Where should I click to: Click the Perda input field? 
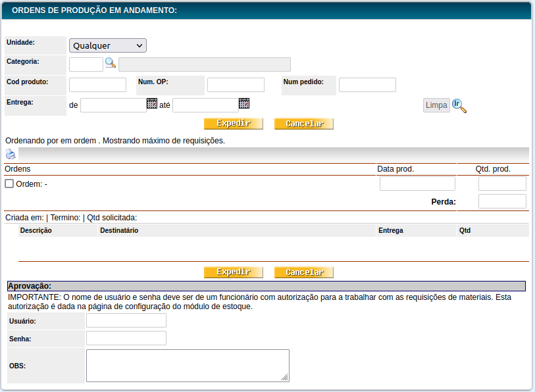pos(502,201)
